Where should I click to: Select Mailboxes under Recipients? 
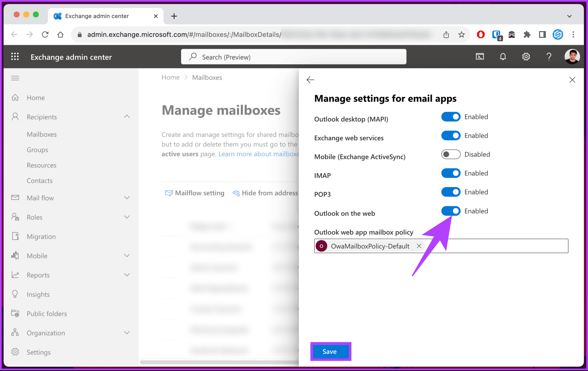click(42, 134)
